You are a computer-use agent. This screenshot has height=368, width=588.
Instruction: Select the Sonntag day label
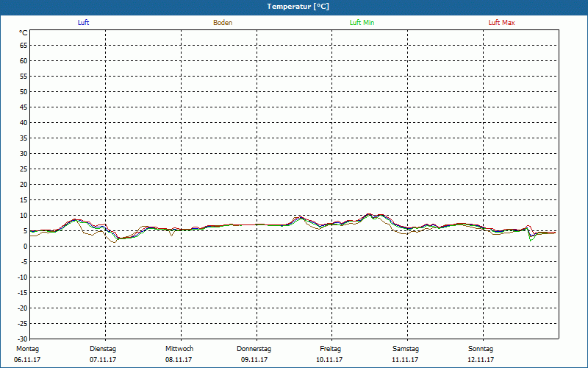click(481, 349)
